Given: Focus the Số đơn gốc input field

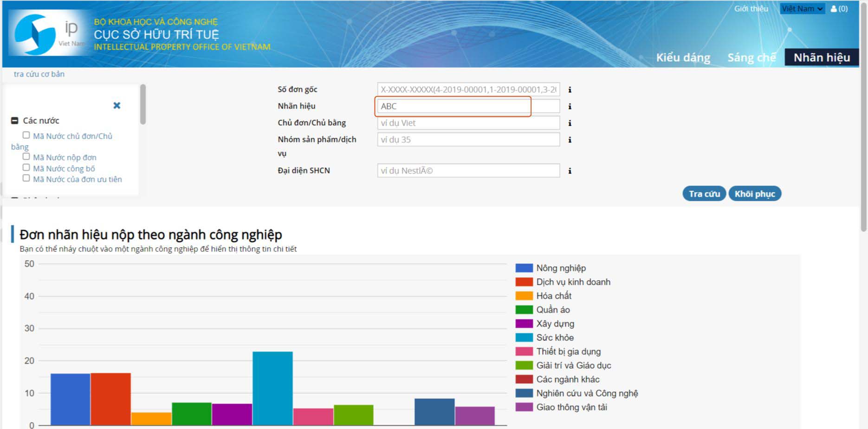Looking at the screenshot, I should [x=468, y=90].
